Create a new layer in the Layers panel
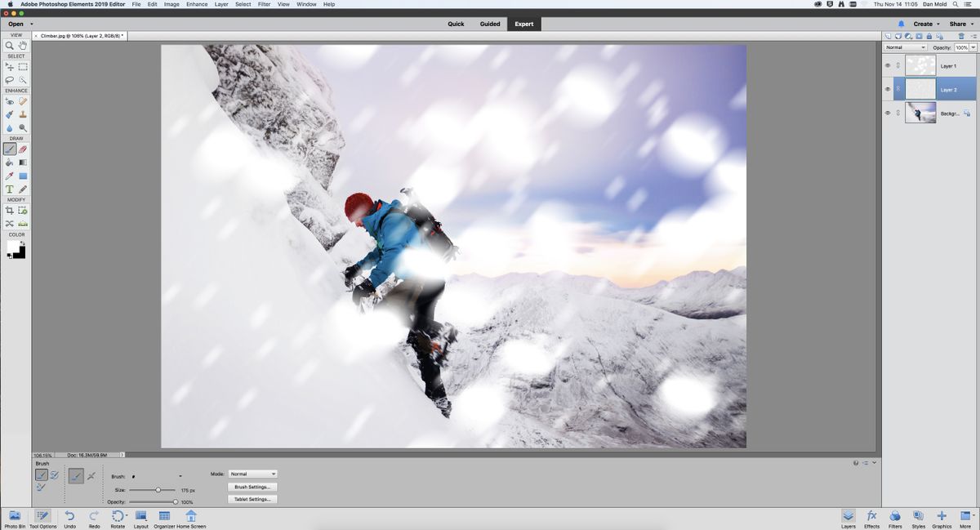 (888, 36)
